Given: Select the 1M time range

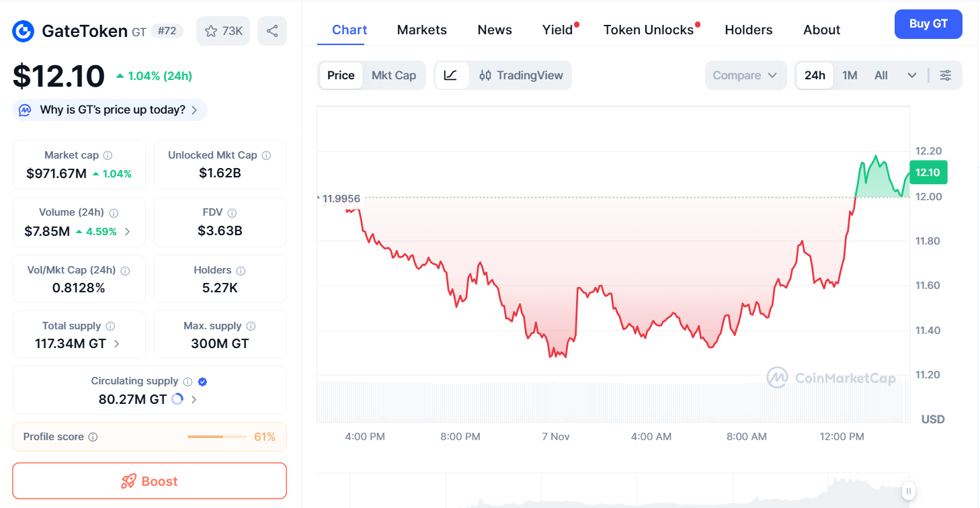Looking at the screenshot, I should coord(849,75).
